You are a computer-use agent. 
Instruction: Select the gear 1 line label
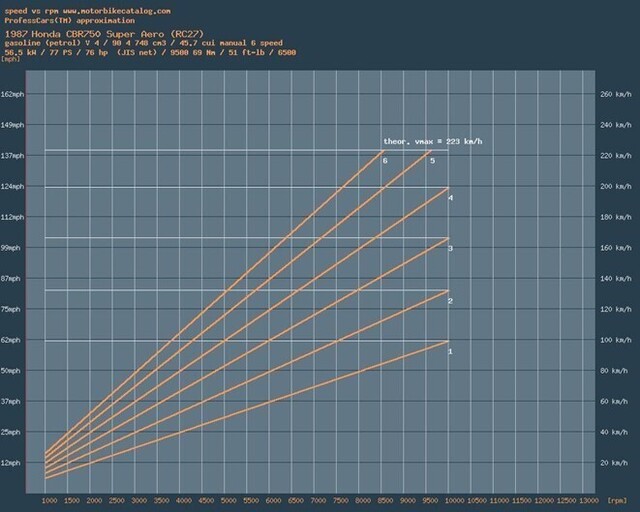[451, 351]
